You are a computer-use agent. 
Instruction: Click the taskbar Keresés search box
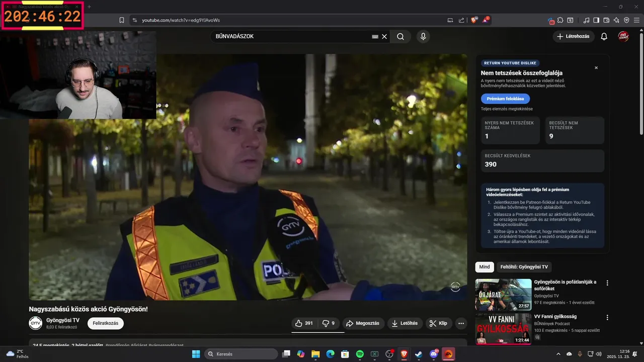click(241, 354)
